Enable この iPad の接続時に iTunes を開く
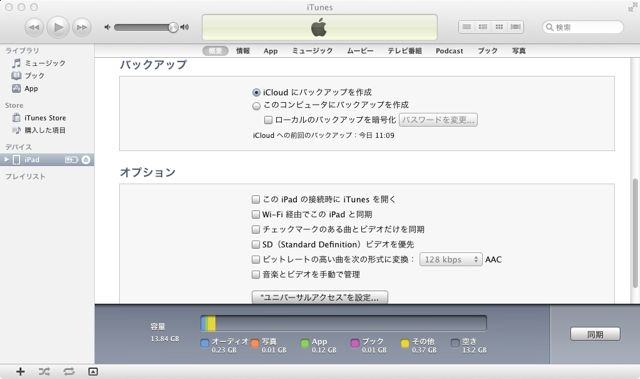 [x=256, y=199]
